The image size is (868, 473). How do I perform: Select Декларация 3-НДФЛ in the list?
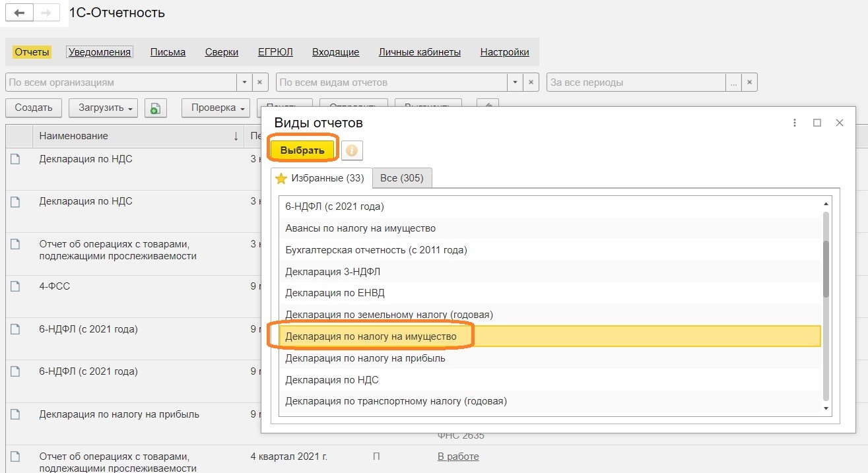[550, 272]
